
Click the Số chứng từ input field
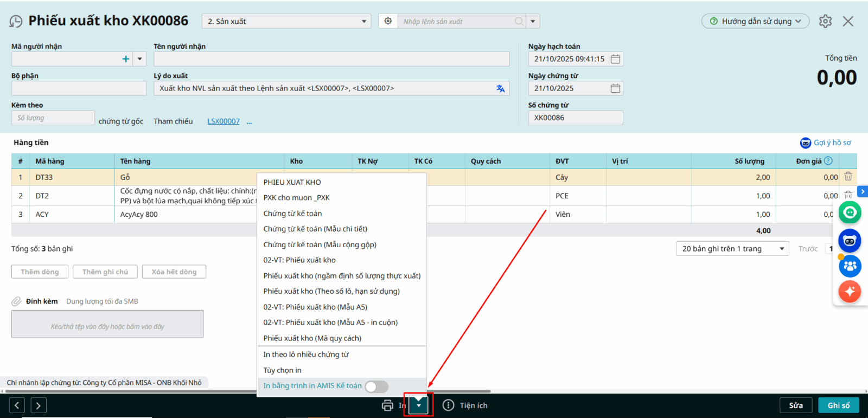point(575,118)
